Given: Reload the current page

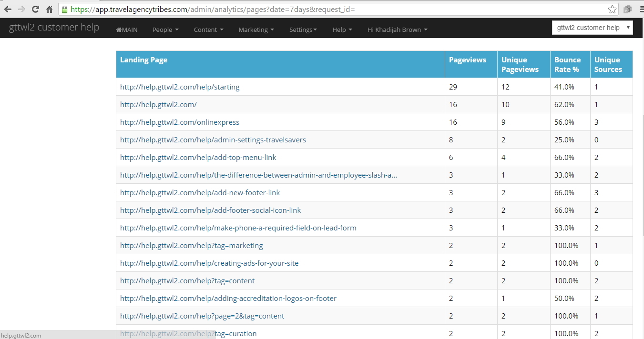Looking at the screenshot, I should pyautogui.click(x=35, y=9).
